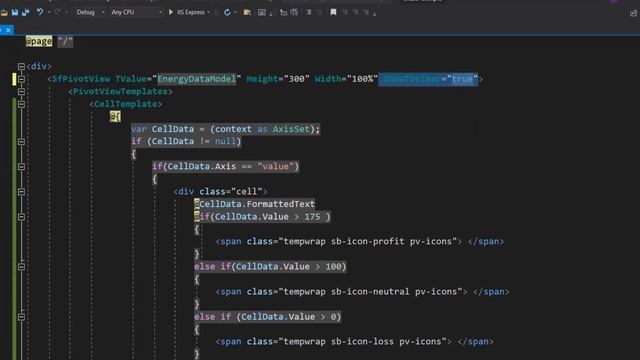Collapse the div class="cell" block
Viewport: 640px width, 360px height.
21,191
